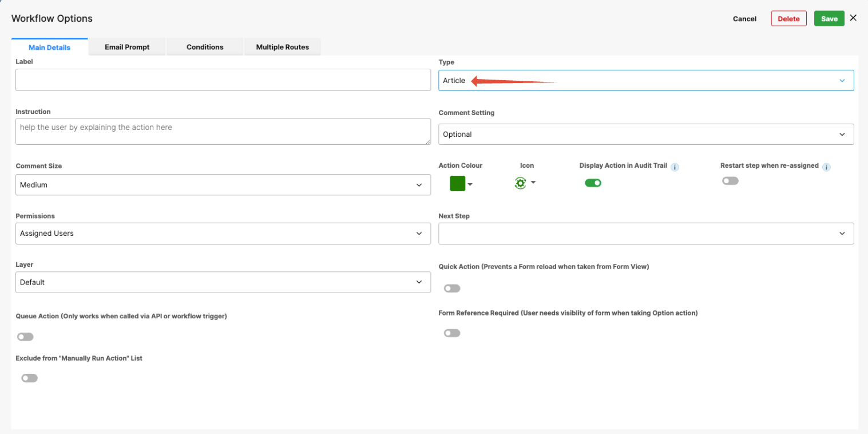The image size is (868, 434).
Task: Click info icon beside Restart step when re-assigned
Action: tap(826, 167)
